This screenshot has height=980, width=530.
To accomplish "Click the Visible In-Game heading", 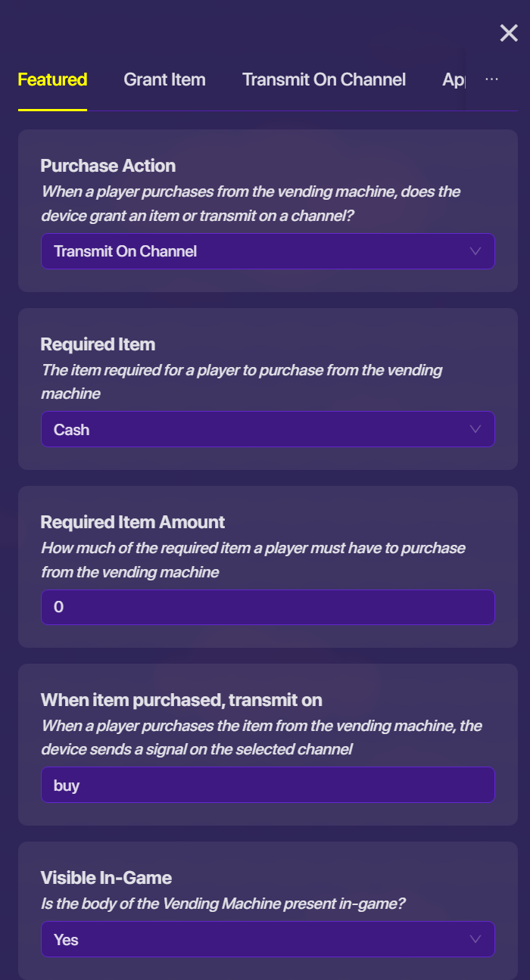I will pyautogui.click(x=106, y=878).
